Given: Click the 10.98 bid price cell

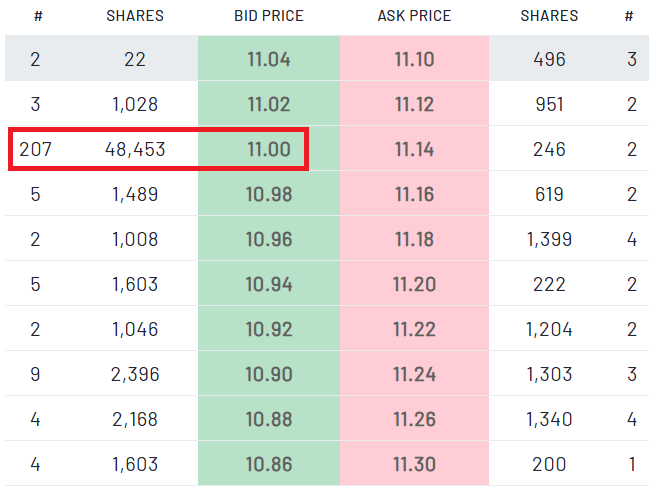Looking at the screenshot, I should (x=268, y=194).
